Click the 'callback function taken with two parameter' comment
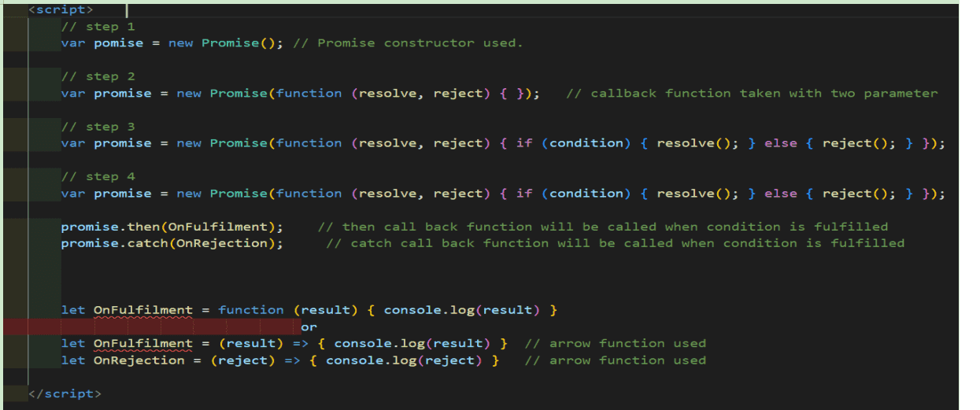980x410 pixels. point(752,94)
